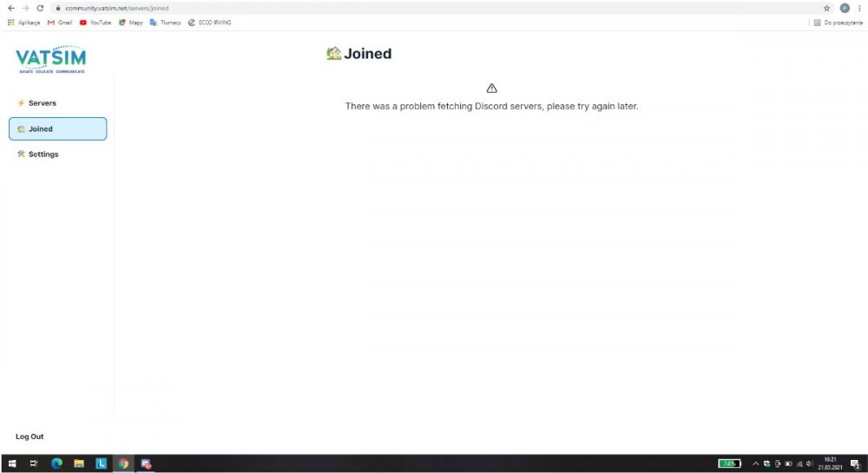
Task: Open the Windows Start menu
Action: [12, 463]
